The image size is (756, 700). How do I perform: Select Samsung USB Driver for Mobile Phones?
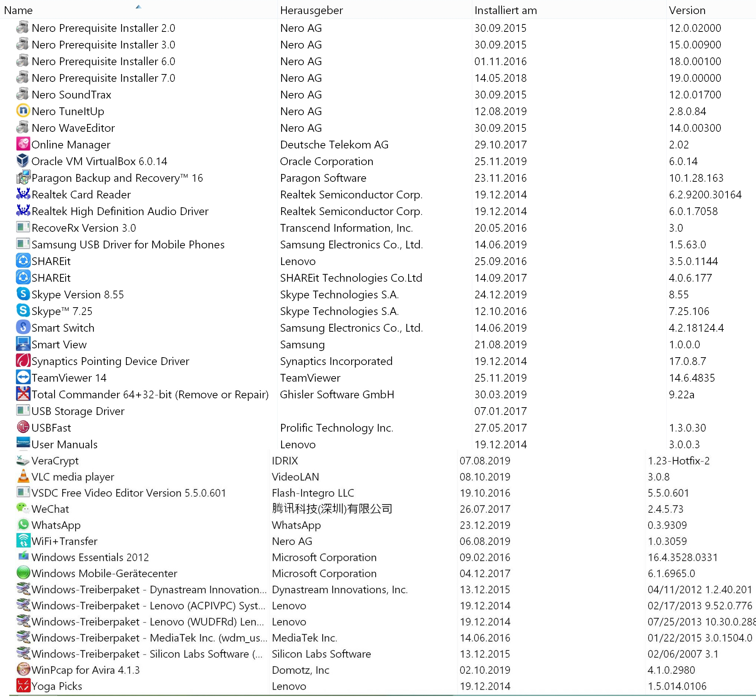pyautogui.click(x=128, y=245)
